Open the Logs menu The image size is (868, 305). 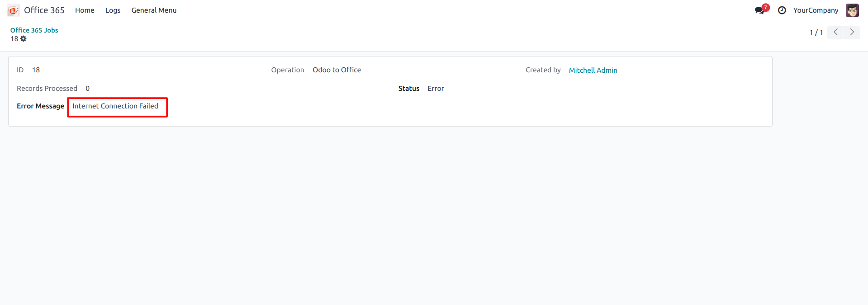pyautogui.click(x=113, y=10)
